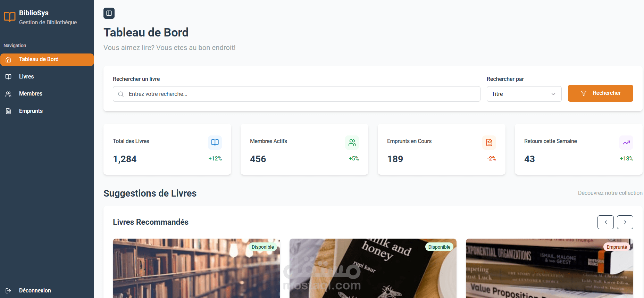Go to the Membres navigation item
This screenshot has width=644, height=298.
[x=47, y=94]
